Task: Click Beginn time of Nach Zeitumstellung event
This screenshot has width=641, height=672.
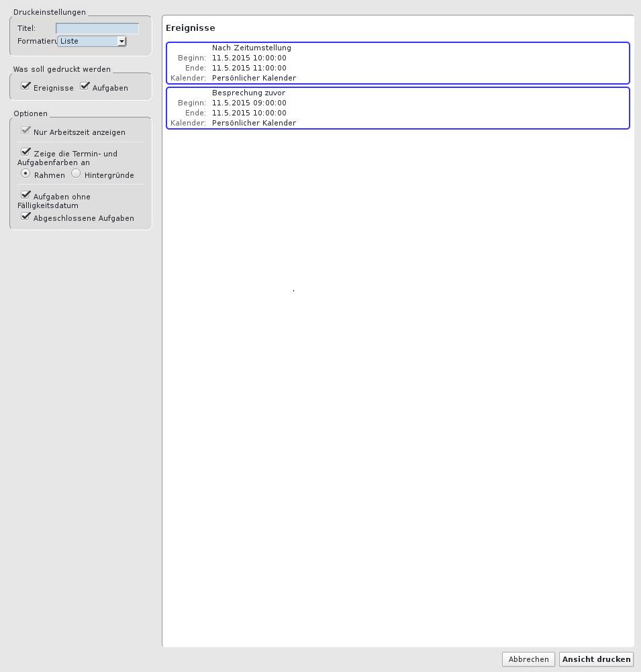Action: (249, 58)
